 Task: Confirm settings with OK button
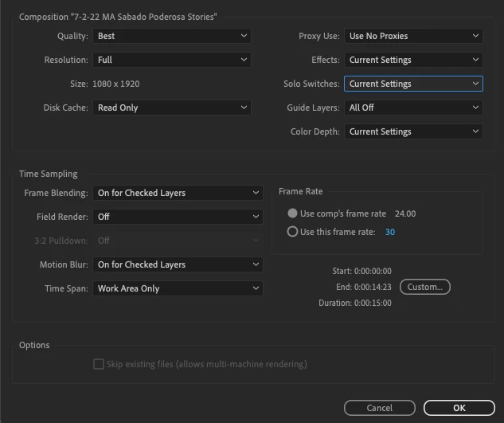click(459, 408)
